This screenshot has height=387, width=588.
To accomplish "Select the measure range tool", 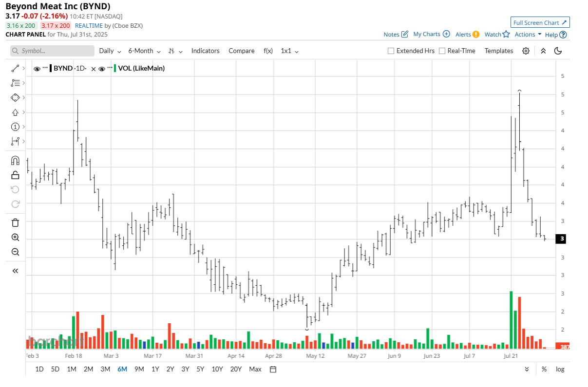I will (x=15, y=142).
